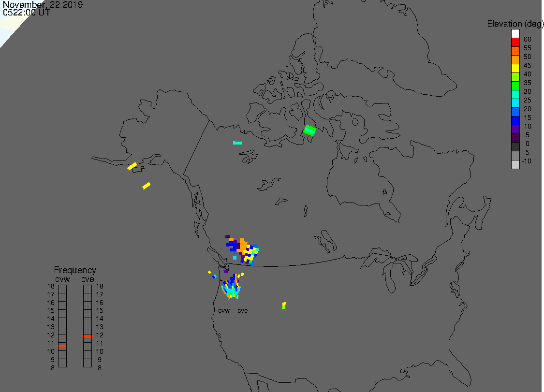Pick the green swatch between 35 and 30
Image resolution: width=544 pixels, height=392 pixels.
(515, 86)
